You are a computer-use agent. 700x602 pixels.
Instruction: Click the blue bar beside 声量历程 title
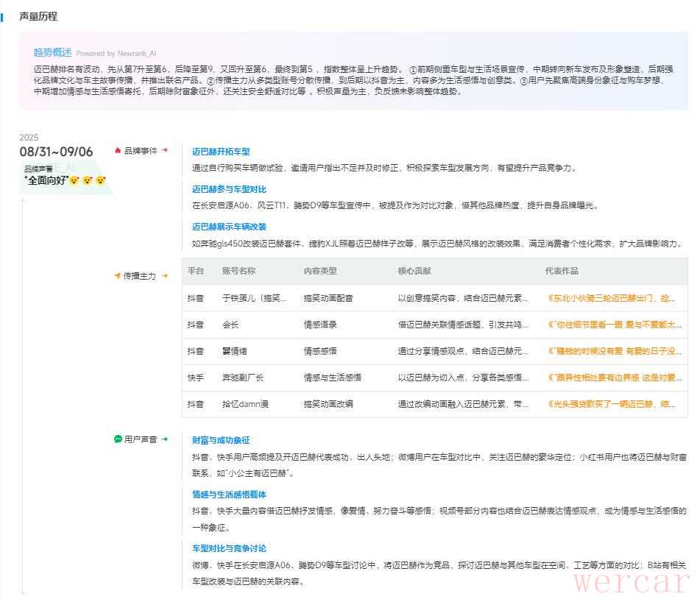click(3, 16)
